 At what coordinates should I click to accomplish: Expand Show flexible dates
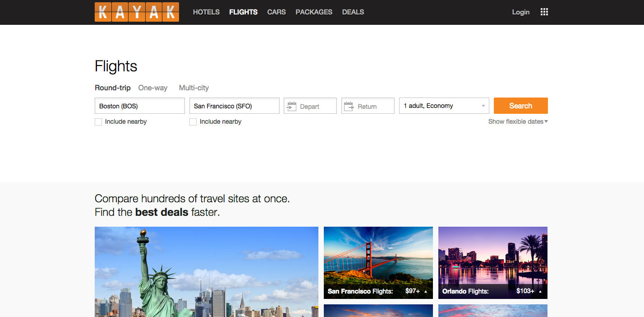click(x=518, y=121)
